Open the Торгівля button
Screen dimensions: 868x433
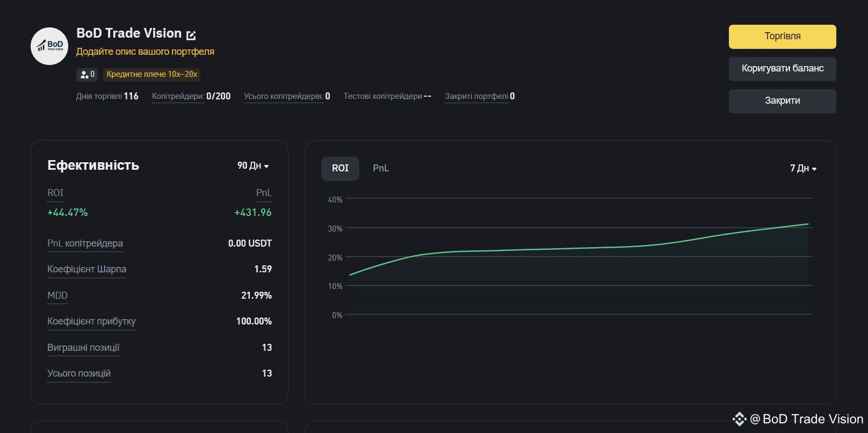click(782, 37)
